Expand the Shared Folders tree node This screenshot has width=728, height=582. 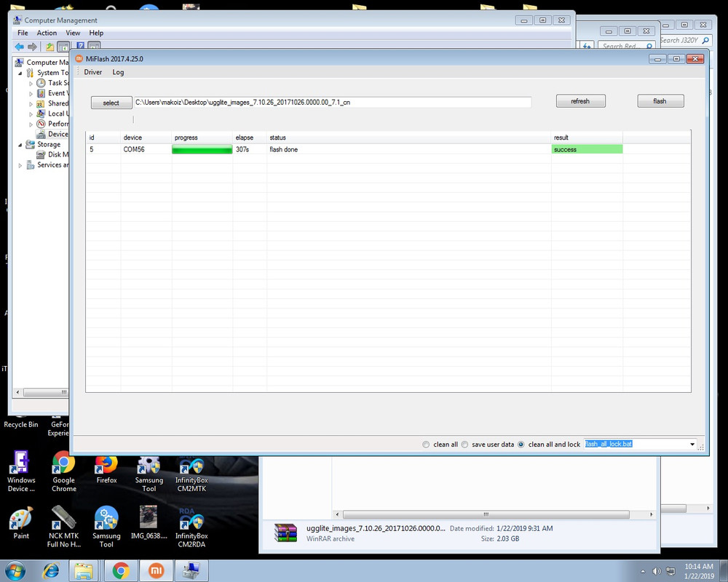click(31, 104)
